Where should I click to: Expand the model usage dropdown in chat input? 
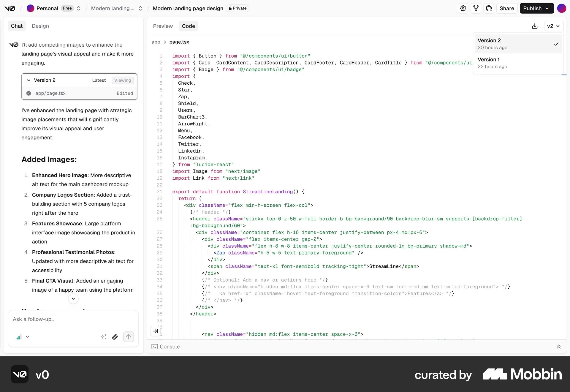coord(28,337)
